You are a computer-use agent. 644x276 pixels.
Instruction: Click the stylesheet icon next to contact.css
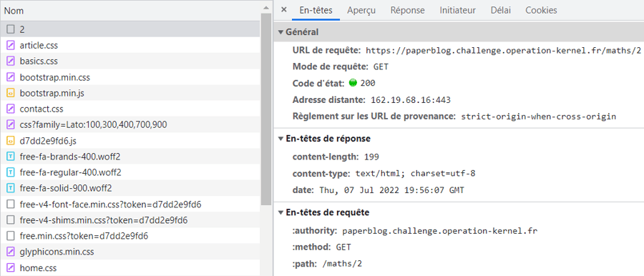11,109
